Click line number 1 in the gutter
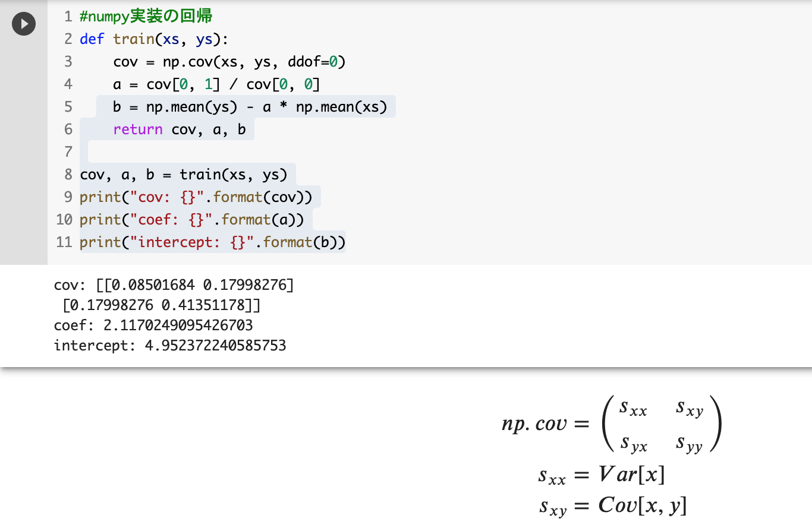812x531 pixels. tap(68, 17)
